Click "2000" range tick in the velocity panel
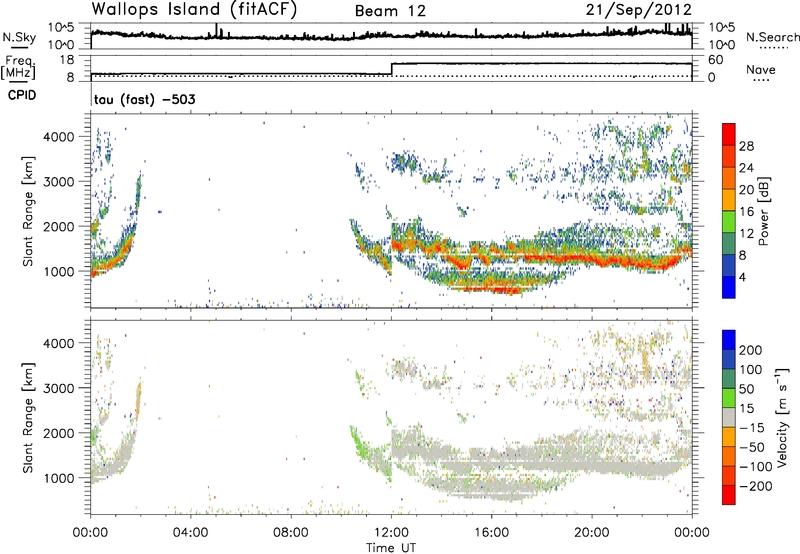The image size is (800, 554). point(58,433)
